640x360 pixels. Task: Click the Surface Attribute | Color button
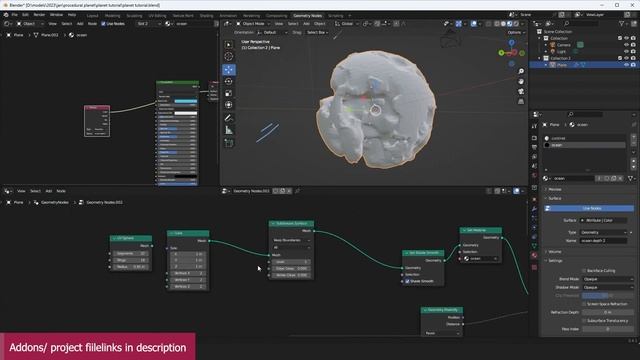point(603,220)
